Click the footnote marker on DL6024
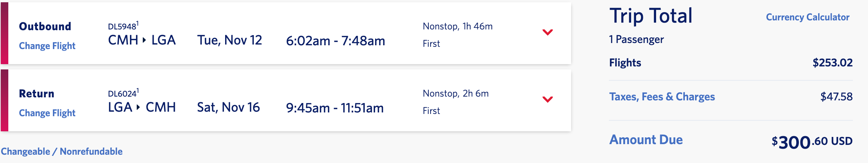This screenshot has height=163, width=868. [137, 91]
